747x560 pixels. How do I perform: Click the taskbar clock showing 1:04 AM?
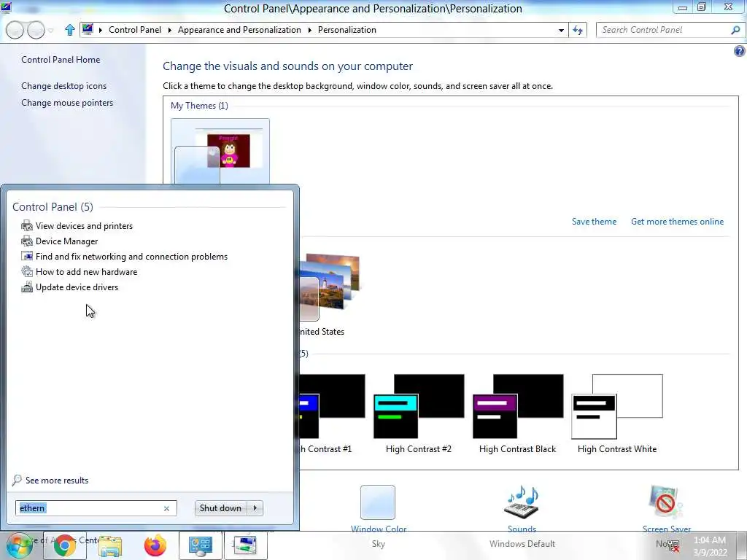point(710,545)
